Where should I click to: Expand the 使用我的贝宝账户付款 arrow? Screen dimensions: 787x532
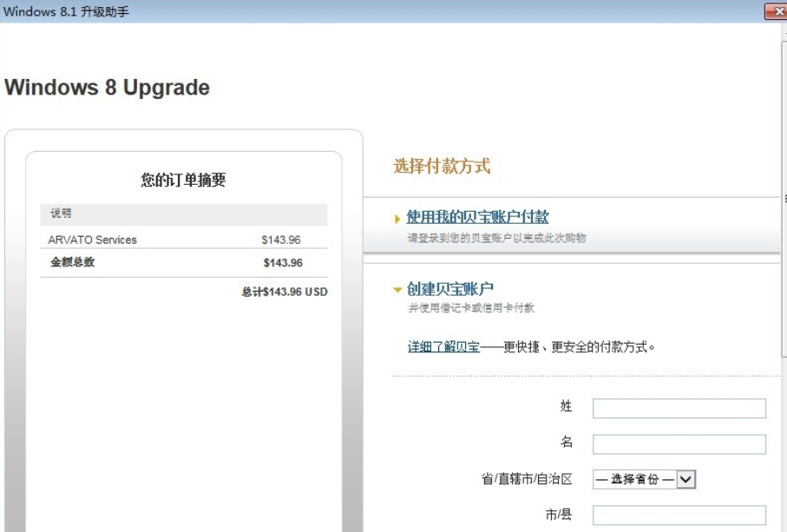click(x=397, y=219)
